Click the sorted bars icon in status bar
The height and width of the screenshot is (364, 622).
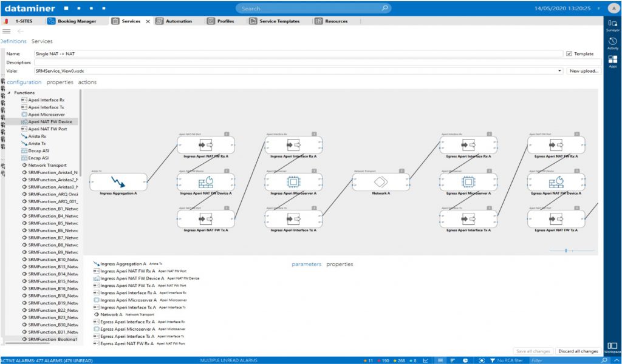[x=453, y=360]
